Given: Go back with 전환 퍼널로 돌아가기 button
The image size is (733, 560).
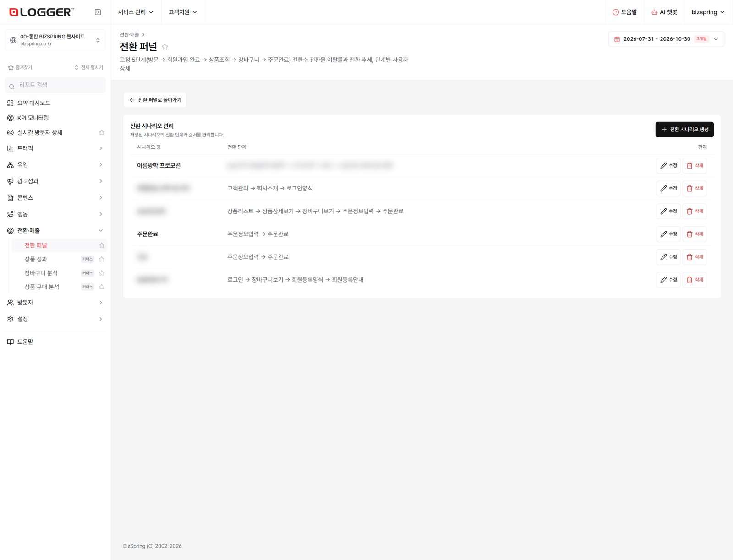Looking at the screenshot, I should pos(155,100).
